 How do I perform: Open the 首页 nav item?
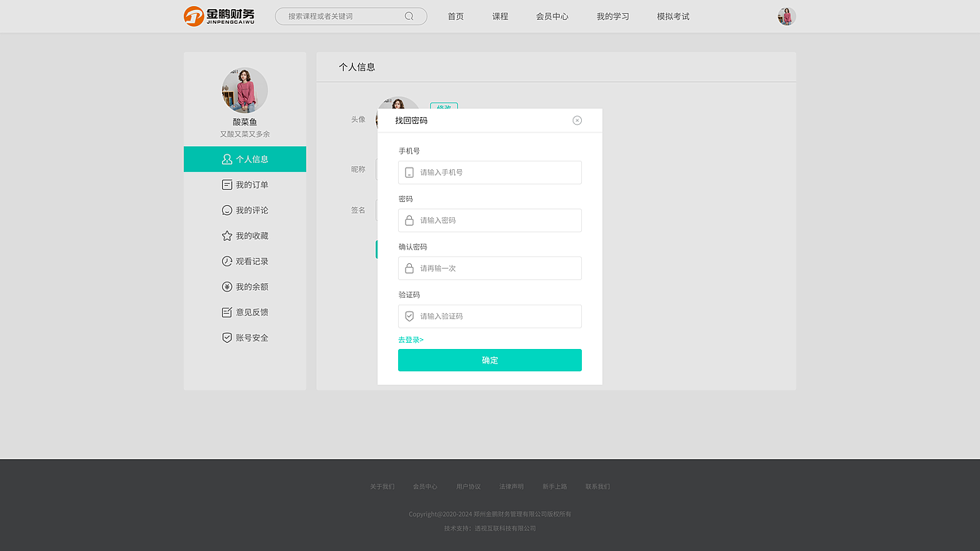coord(456,16)
